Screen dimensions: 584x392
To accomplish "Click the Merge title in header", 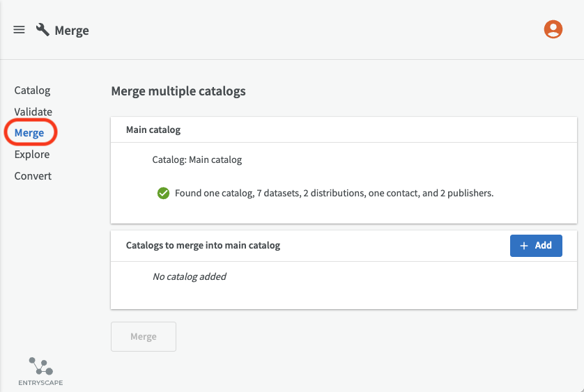I will [72, 31].
